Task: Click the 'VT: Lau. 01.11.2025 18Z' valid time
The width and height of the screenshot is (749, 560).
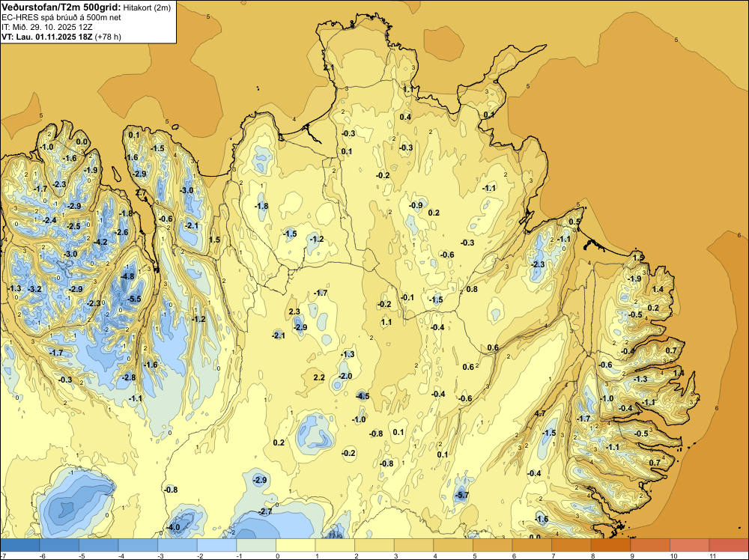Action: pos(46,37)
